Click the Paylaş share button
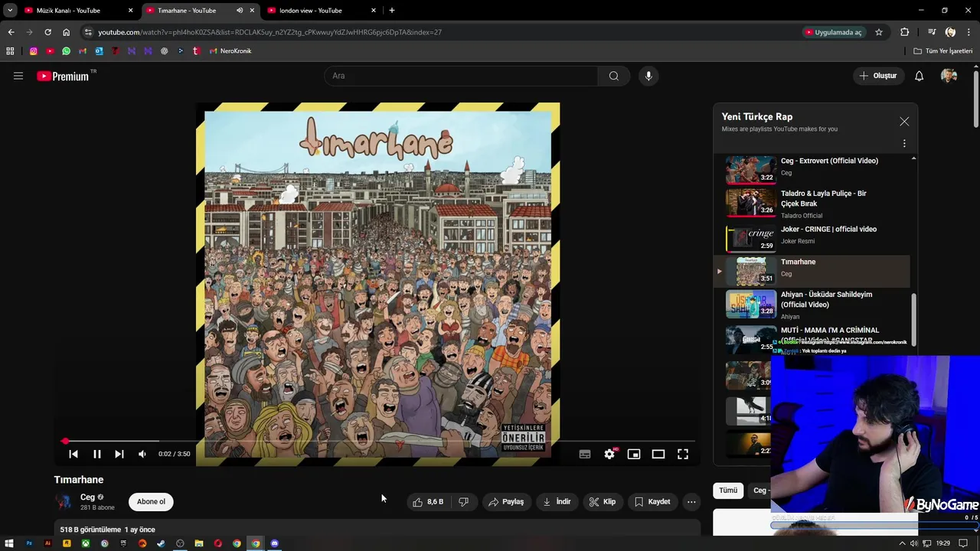Screen dimensions: 980x551 506,502
